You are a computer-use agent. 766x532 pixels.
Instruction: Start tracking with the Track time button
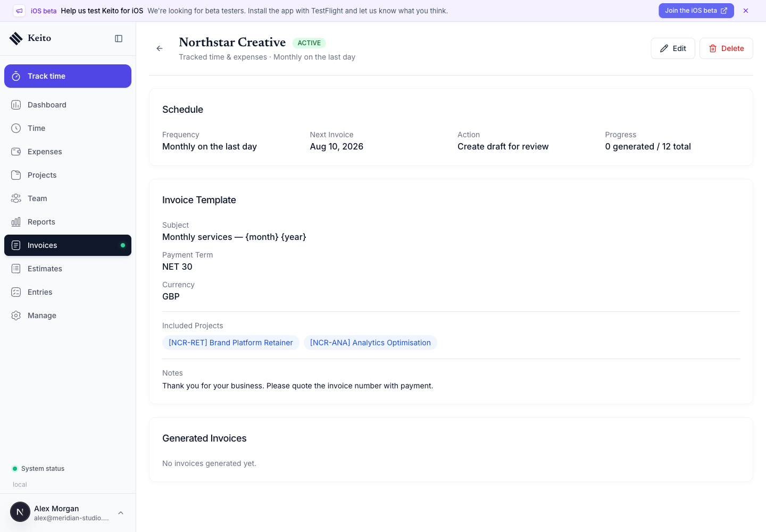click(68, 76)
